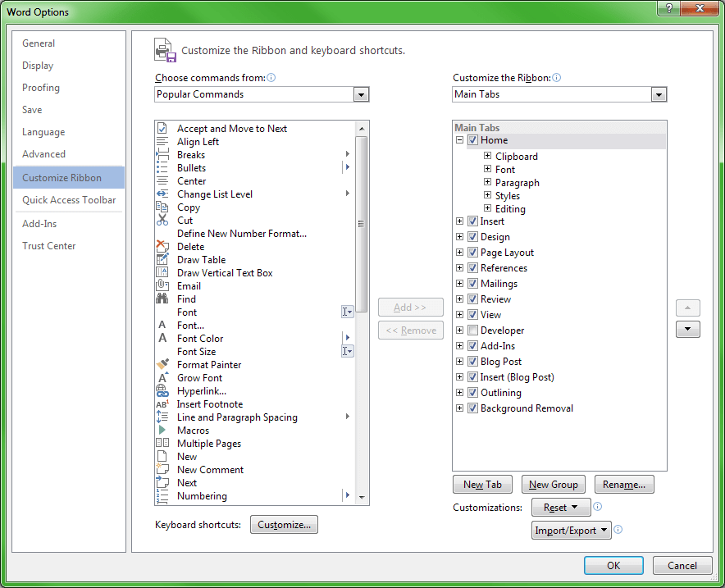Click the Grow Font icon
Image resolution: width=725 pixels, height=588 pixels.
[162, 378]
